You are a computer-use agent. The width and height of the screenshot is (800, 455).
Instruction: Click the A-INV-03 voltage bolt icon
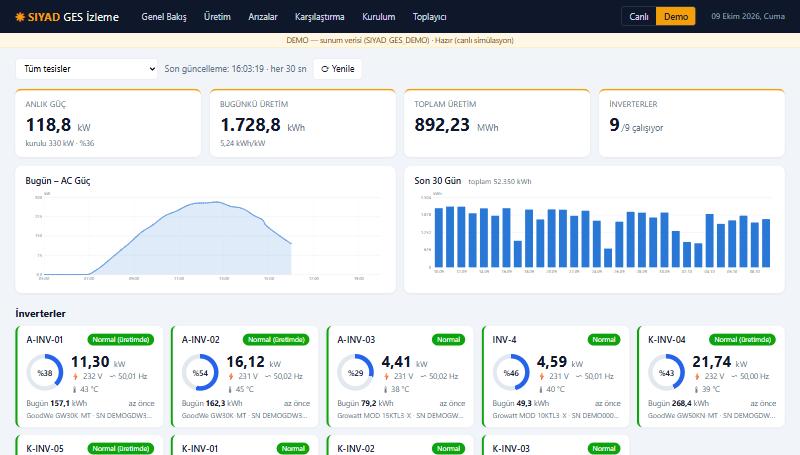coord(386,376)
